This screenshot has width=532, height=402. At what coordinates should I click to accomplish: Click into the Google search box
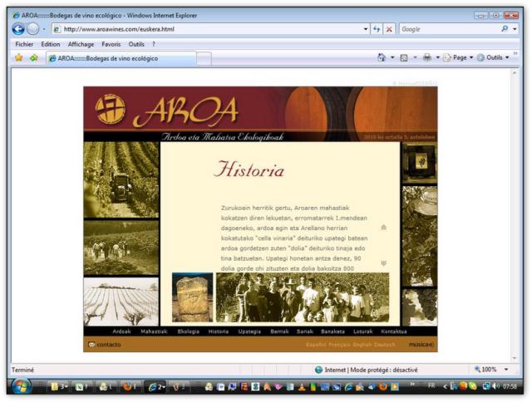pyautogui.click(x=449, y=29)
